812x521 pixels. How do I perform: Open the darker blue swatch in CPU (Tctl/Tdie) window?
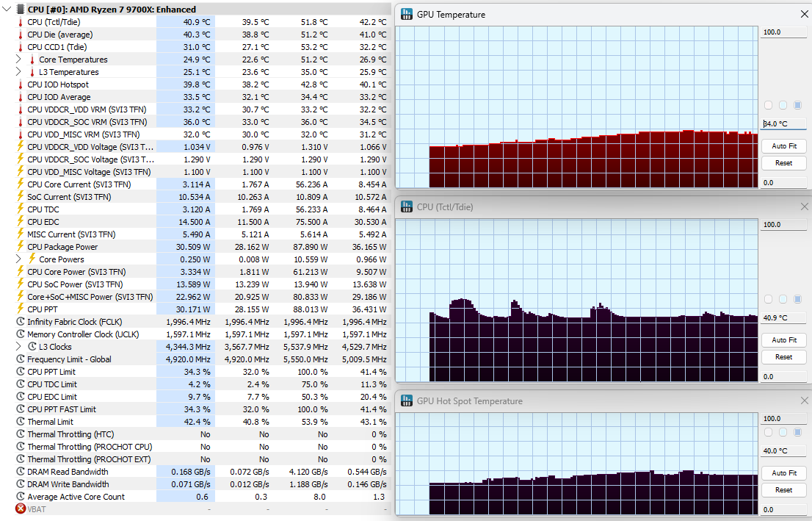click(x=797, y=299)
